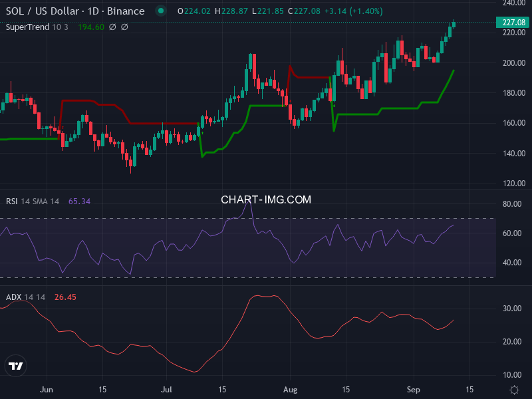Click the Jul label on time axis
Image resolution: width=532 pixels, height=399 pixels.
click(168, 390)
